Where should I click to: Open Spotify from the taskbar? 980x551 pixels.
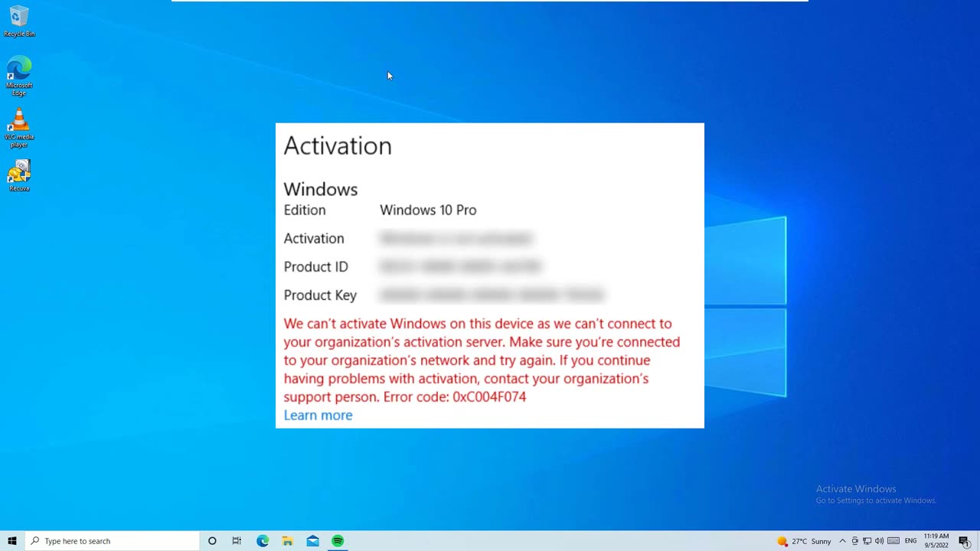(338, 541)
